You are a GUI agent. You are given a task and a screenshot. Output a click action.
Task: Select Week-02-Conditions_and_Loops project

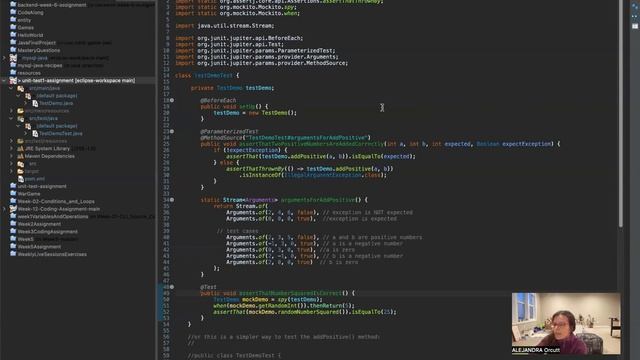pyautogui.click(x=56, y=201)
